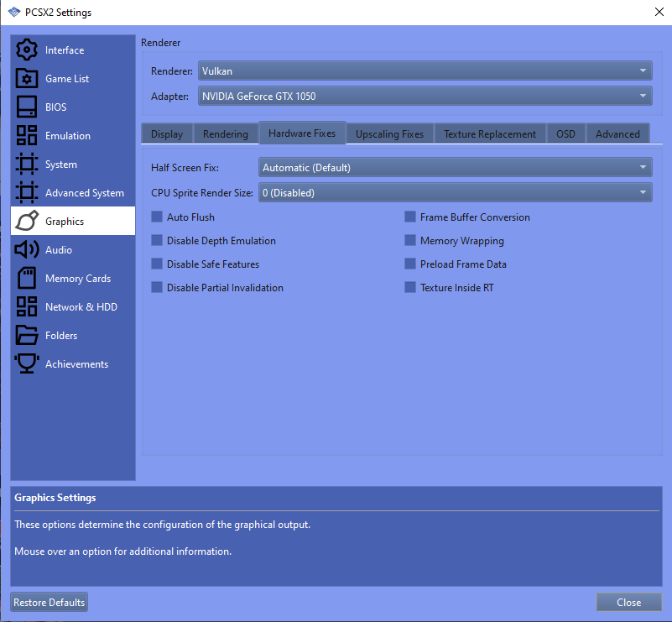Enable Frame Buffer Conversion checkbox
Screen dimensions: 672x622
(x=410, y=217)
